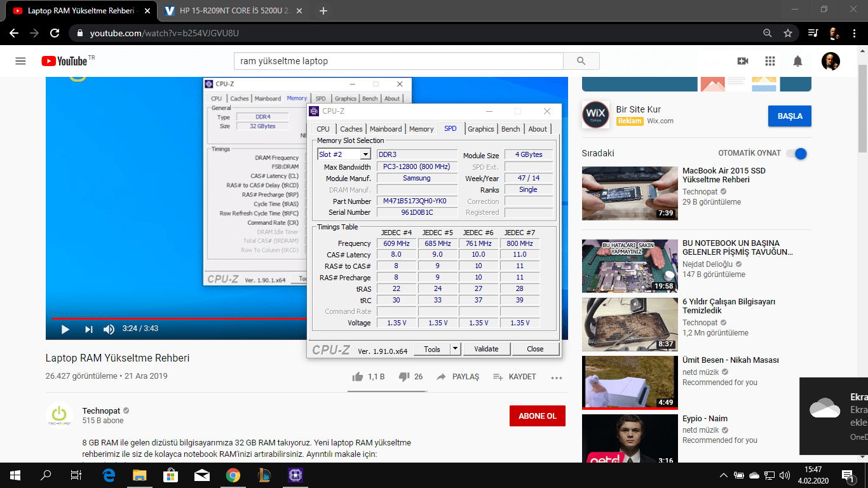This screenshot has width=868, height=488.
Task: Reload the current page
Action: (55, 33)
